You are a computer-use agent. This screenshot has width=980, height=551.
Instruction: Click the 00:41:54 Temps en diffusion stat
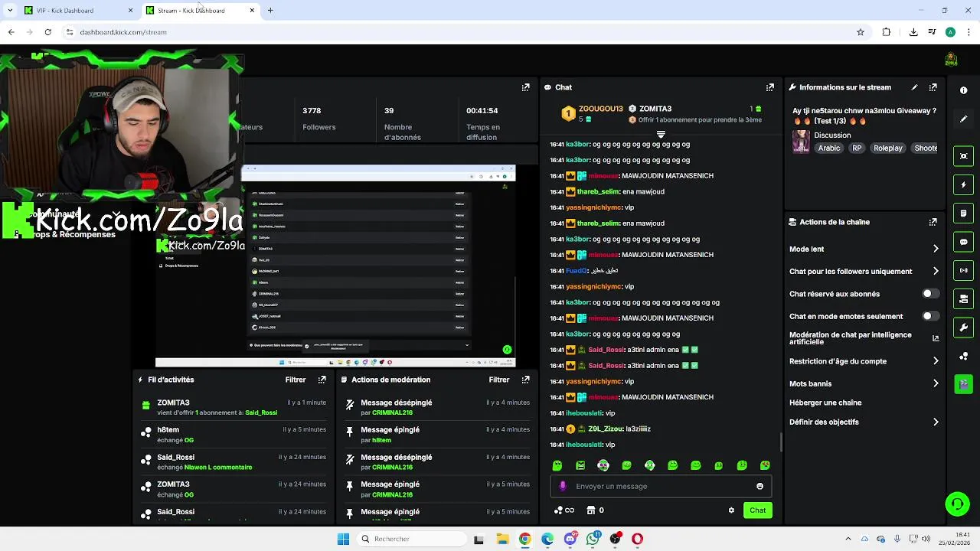483,123
